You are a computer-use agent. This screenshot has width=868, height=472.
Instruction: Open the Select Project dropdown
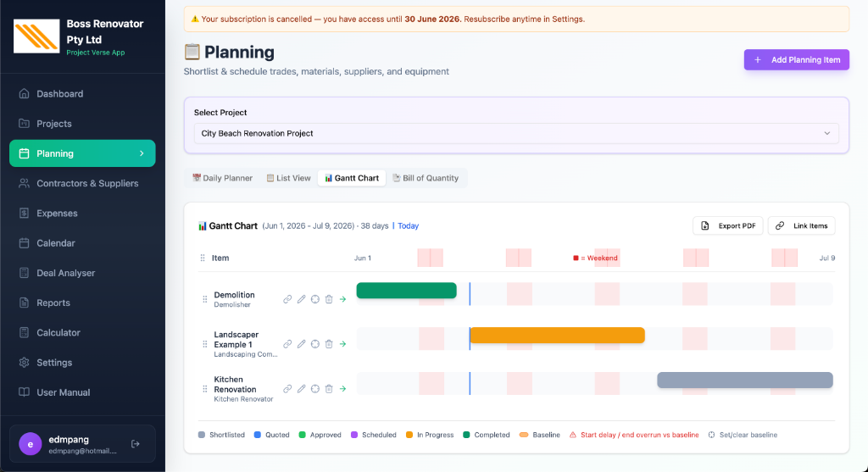[516, 133]
